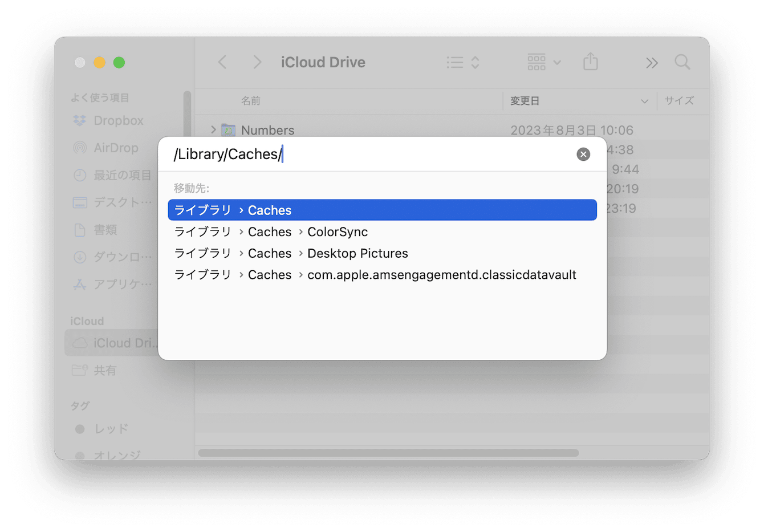Open the アプリケーション sidebar item

click(112, 284)
